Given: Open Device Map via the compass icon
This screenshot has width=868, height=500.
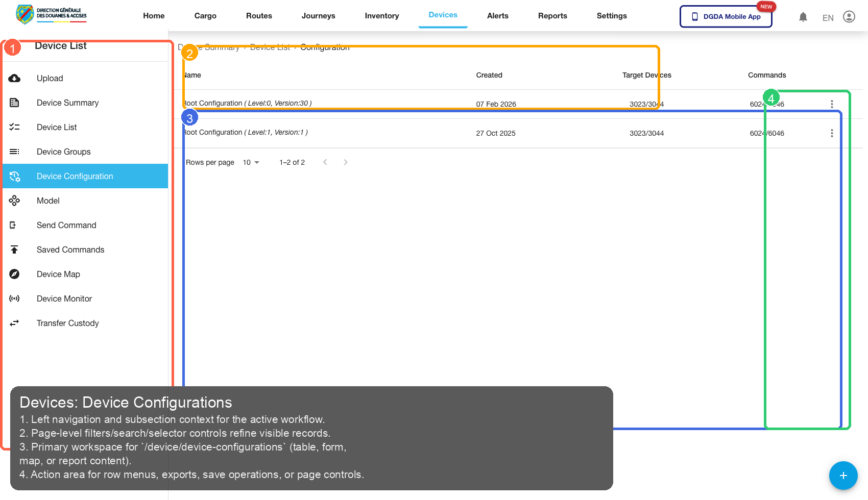Looking at the screenshot, I should (14, 274).
